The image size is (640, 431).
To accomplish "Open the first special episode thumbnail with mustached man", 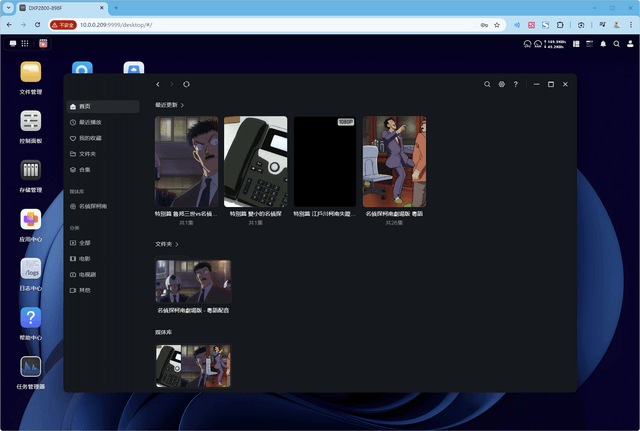I will 186,162.
